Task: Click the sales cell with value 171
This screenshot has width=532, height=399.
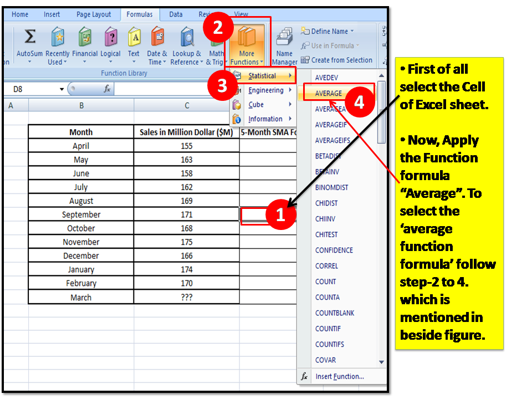Action: click(187, 214)
